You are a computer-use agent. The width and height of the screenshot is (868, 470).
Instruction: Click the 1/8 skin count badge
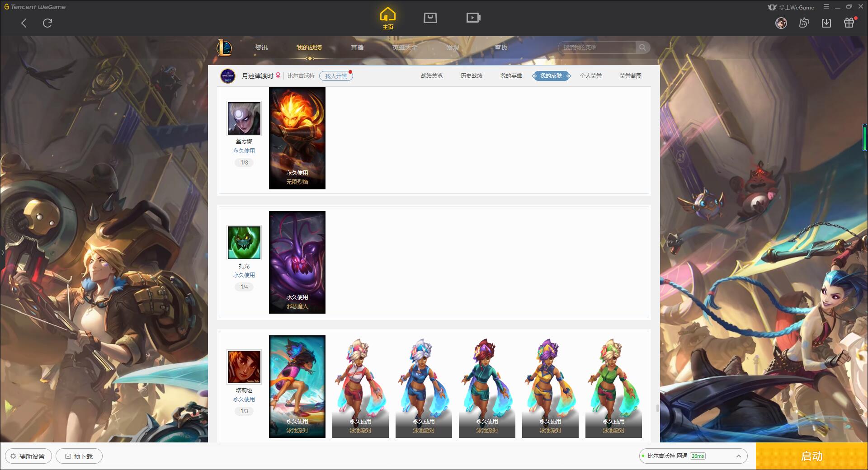[x=244, y=163]
